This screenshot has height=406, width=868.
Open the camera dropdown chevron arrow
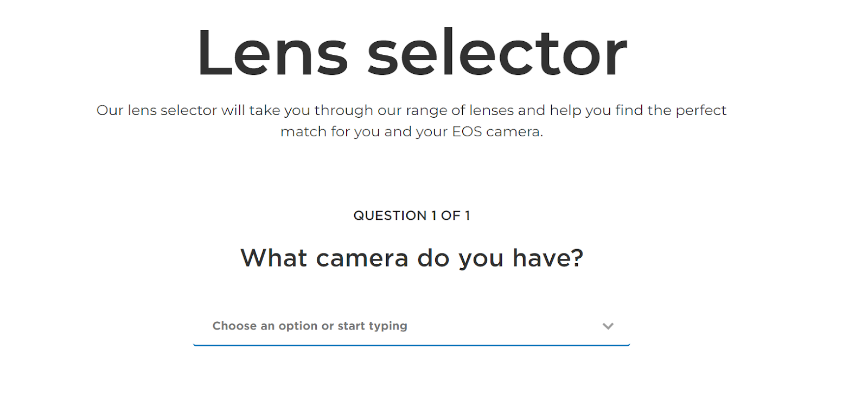click(x=608, y=326)
